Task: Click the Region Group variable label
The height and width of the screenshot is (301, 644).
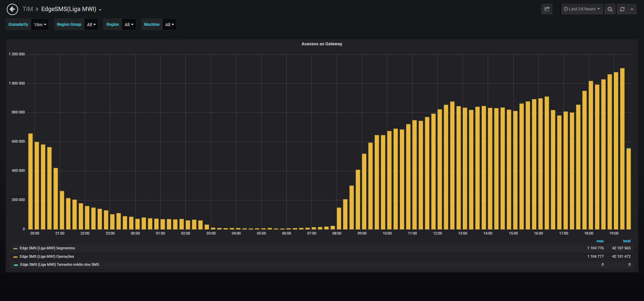Action: tap(69, 24)
